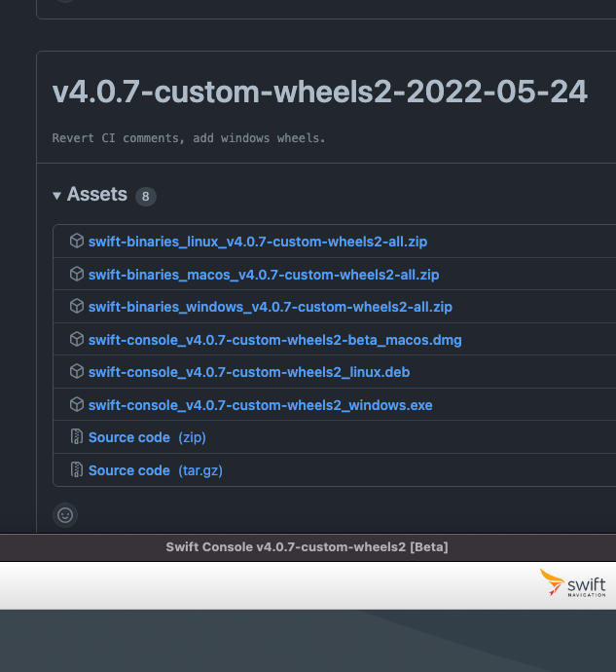The height and width of the screenshot is (672, 616).
Task: Download swift-binaries_macos_v4.0.7-custom-wheels2-all.zip
Action: tap(264, 275)
